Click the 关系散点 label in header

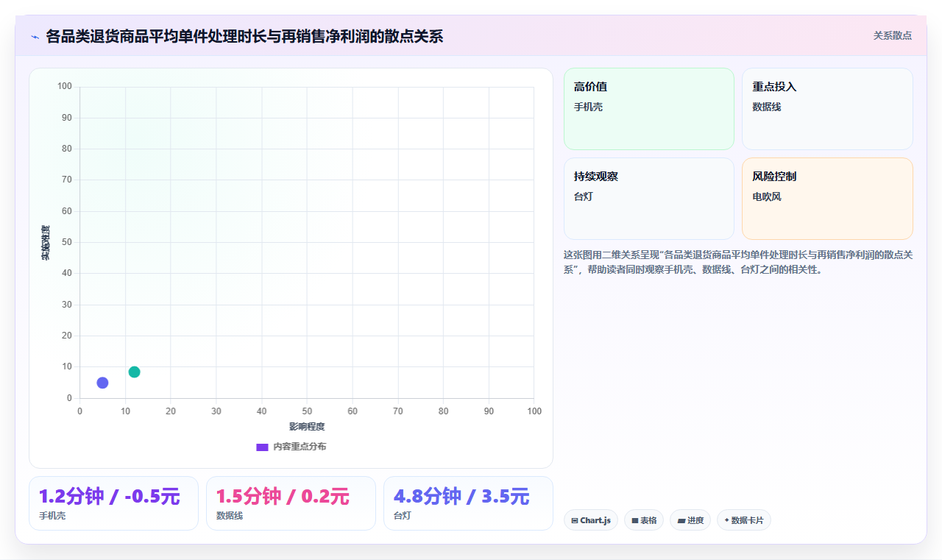tap(892, 35)
